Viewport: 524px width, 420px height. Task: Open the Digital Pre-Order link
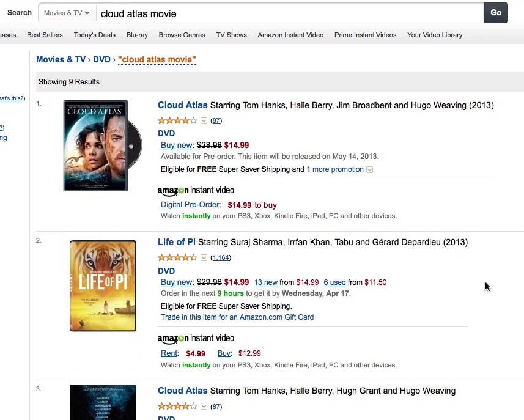190,205
